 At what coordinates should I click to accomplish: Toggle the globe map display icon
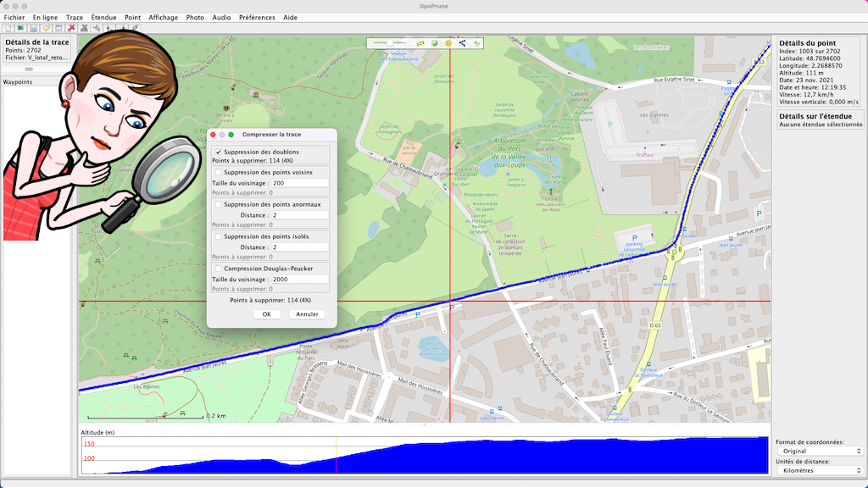tap(435, 43)
